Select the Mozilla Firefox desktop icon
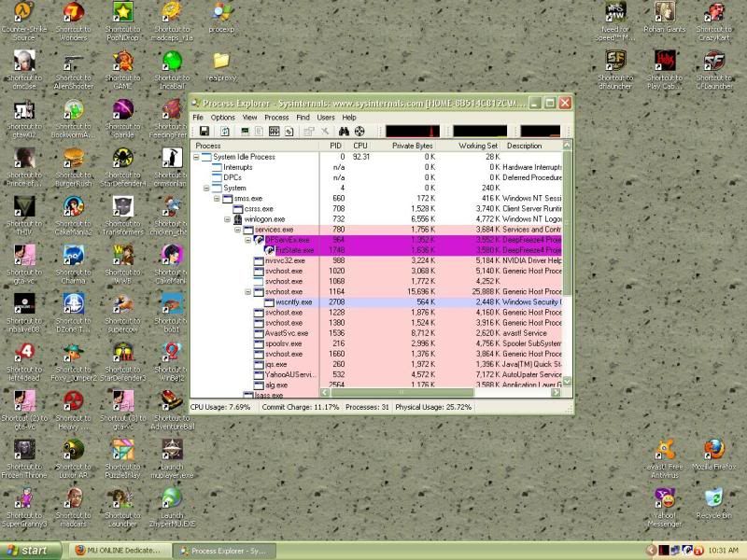 (x=713, y=455)
